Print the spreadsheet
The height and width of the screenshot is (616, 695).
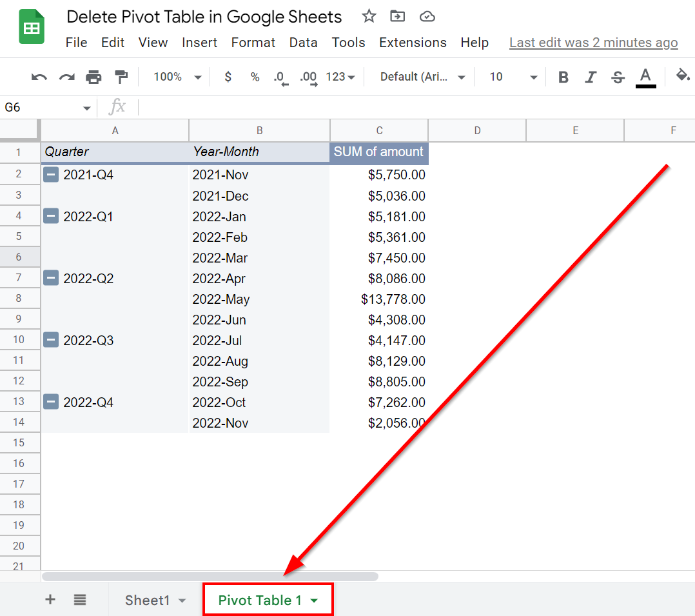coord(93,77)
